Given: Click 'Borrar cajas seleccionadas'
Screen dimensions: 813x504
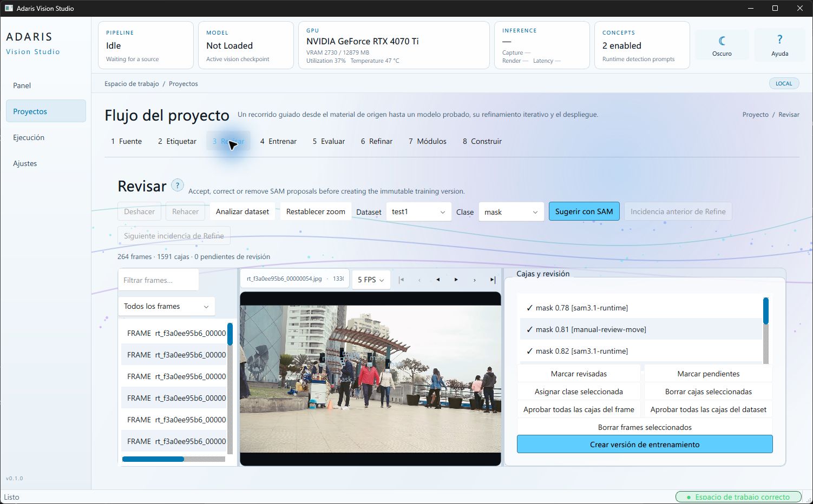Looking at the screenshot, I should (709, 392).
